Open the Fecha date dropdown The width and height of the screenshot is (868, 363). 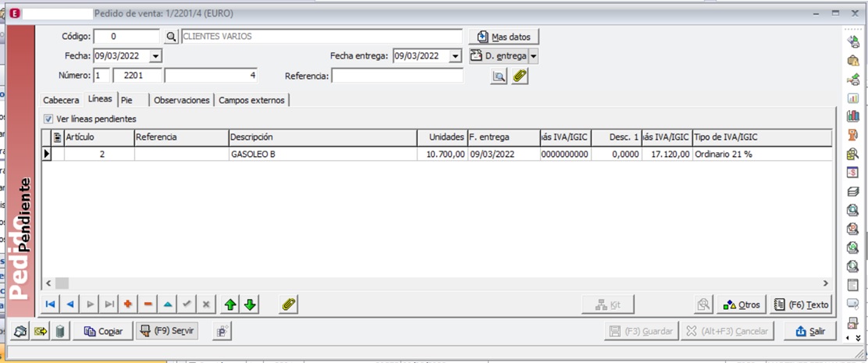[x=155, y=56]
